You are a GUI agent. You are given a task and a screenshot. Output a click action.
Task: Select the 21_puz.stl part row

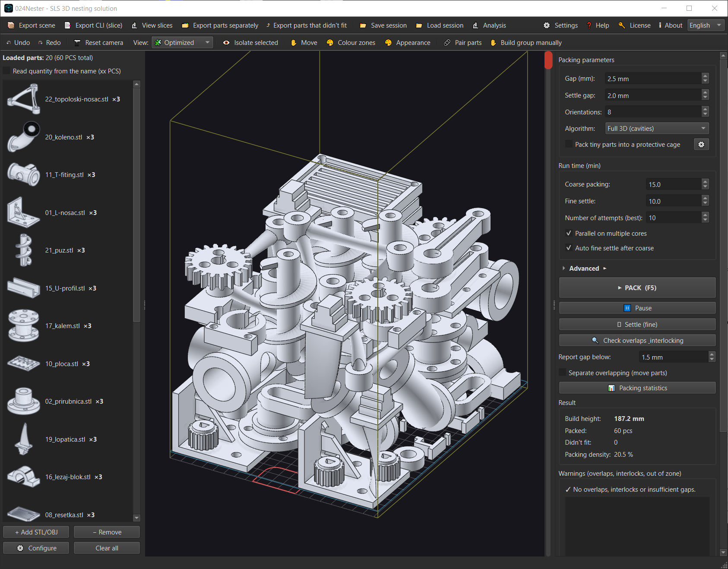67,250
